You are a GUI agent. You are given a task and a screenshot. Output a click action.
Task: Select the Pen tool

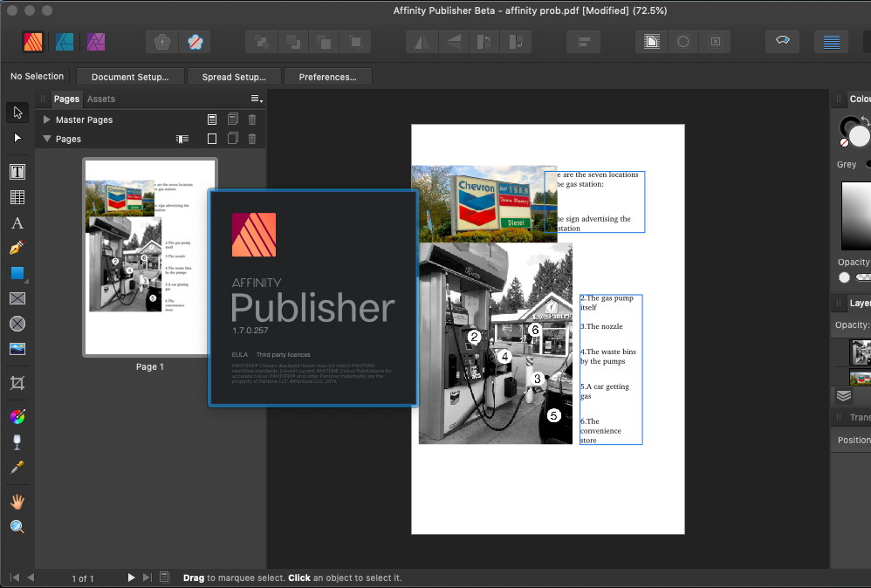(17, 248)
